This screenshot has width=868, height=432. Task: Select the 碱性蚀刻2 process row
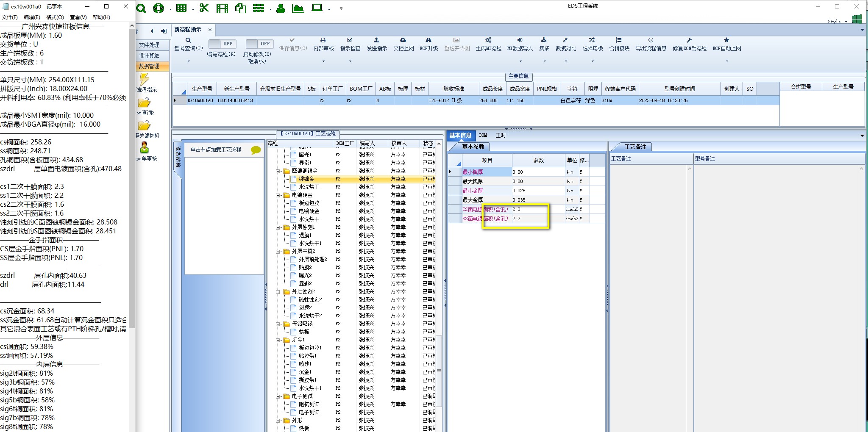[x=354, y=300]
